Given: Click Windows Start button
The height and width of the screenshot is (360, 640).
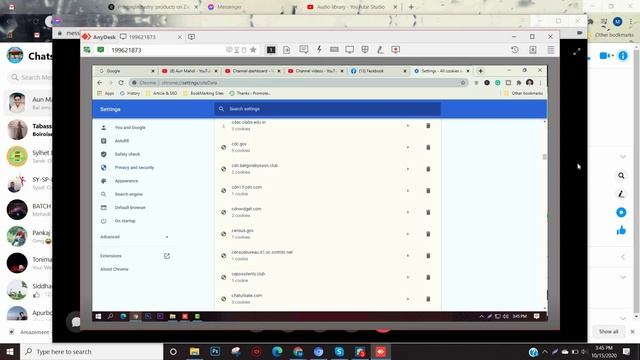Looking at the screenshot, I should 10,351.
